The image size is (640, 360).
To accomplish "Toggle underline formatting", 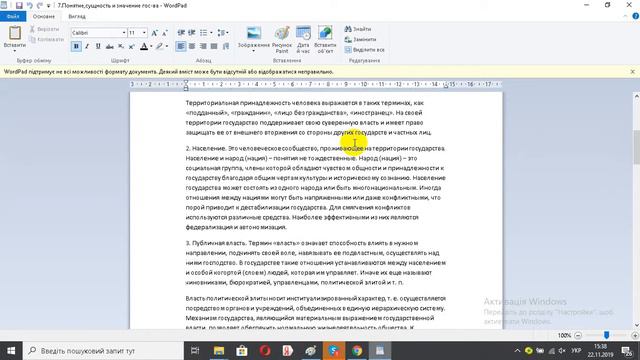I will click(x=98, y=47).
